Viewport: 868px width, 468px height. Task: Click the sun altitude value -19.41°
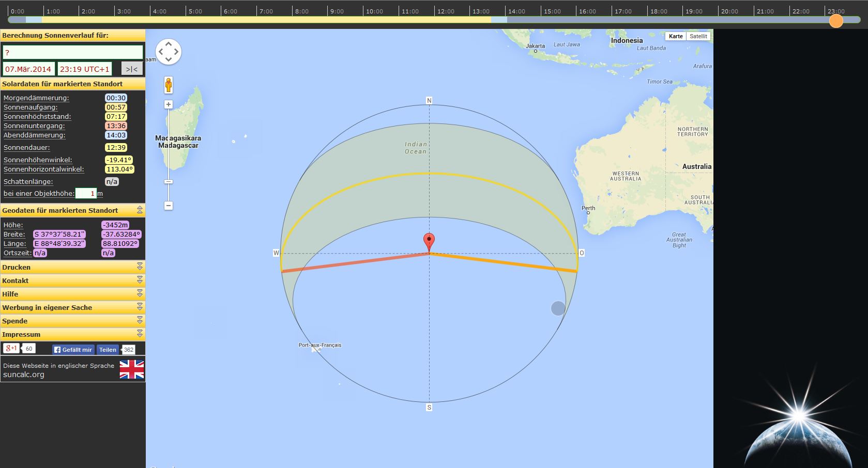tap(119, 160)
